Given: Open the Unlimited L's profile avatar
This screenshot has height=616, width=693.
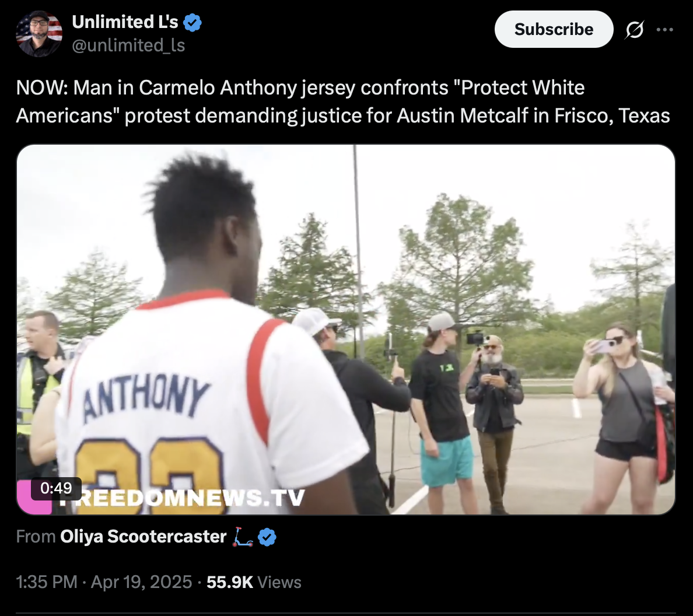Looking at the screenshot, I should pyautogui.click(x=39, y=34).
